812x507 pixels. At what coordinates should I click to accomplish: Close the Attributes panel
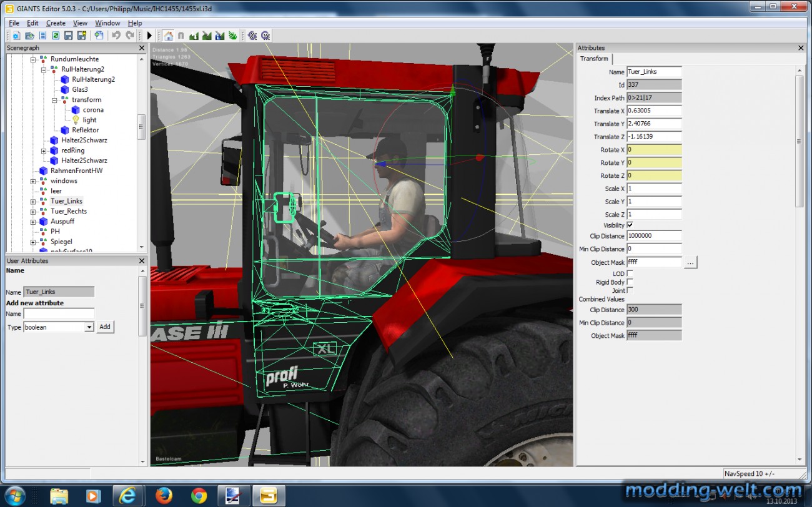point(801,48)
